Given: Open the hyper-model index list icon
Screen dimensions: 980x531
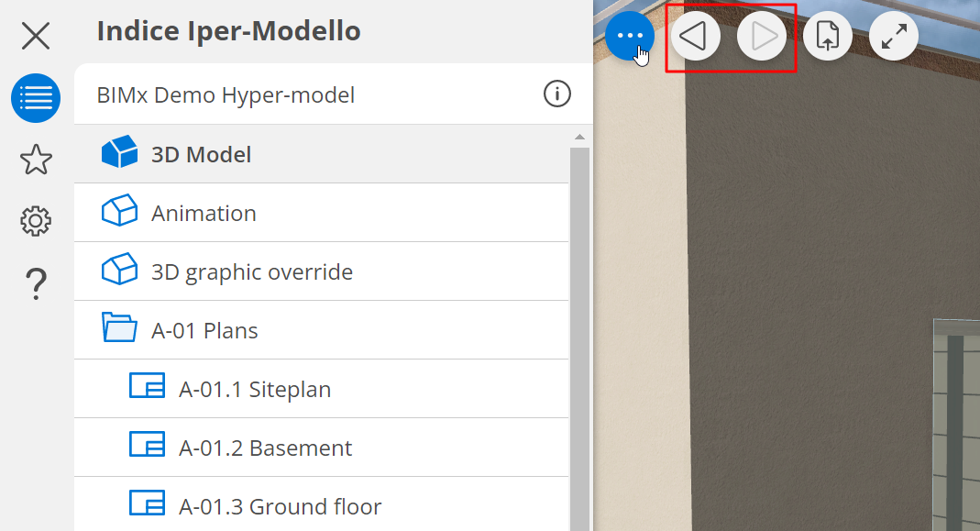Looking at the screenshot, I should [x=36, y=98].
